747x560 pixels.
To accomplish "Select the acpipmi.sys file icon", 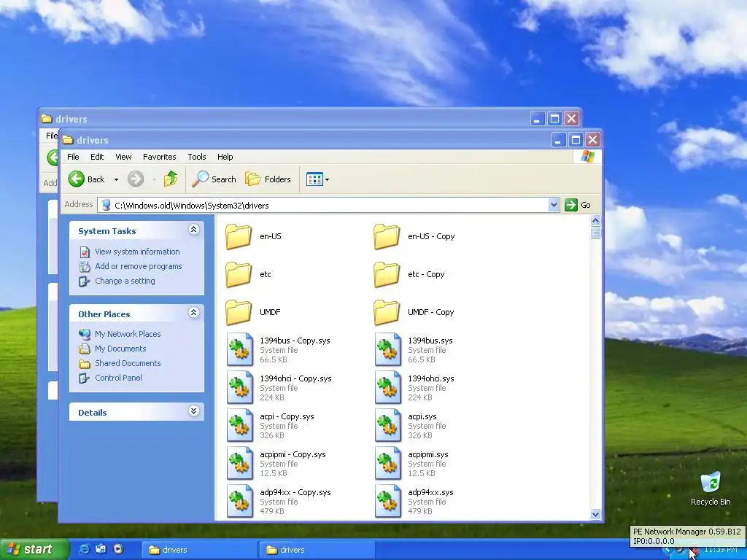I will pyautogui.click(x=388, y=463).
